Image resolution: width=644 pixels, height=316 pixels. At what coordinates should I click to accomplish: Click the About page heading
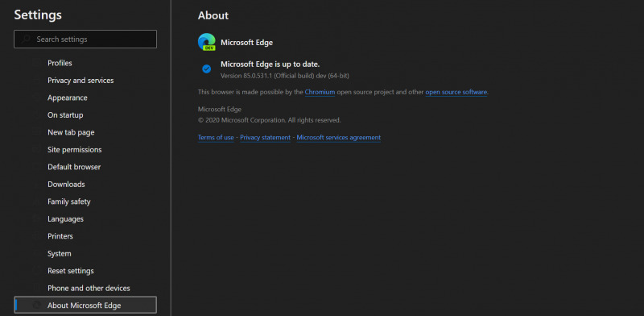point(213,15)
